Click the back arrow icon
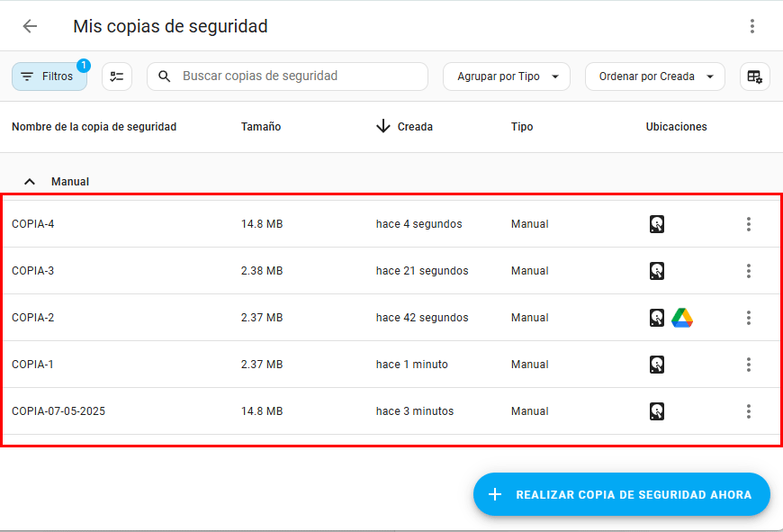 coord(30,26)
